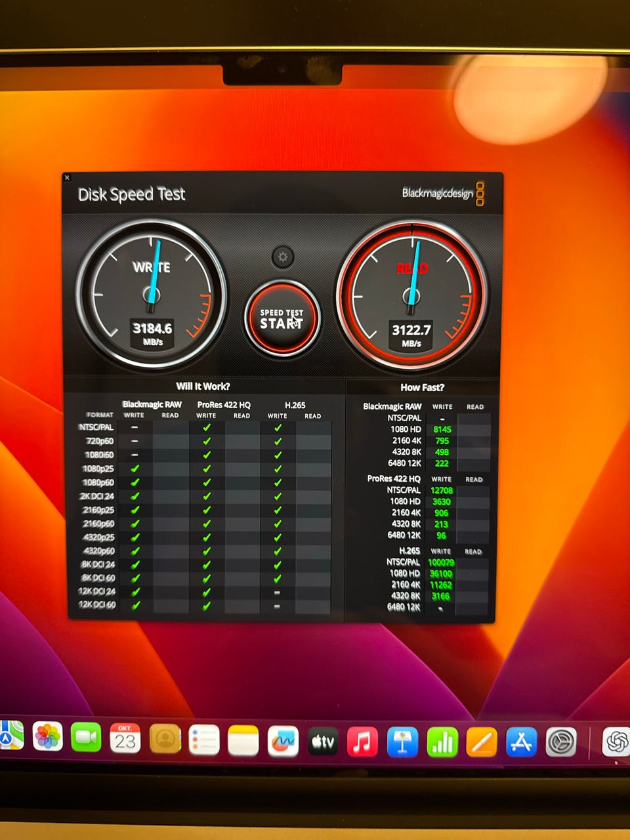Select the 3122.7 MB/s read value
This screenshot has height=840, width=630.
click(411, 329)
